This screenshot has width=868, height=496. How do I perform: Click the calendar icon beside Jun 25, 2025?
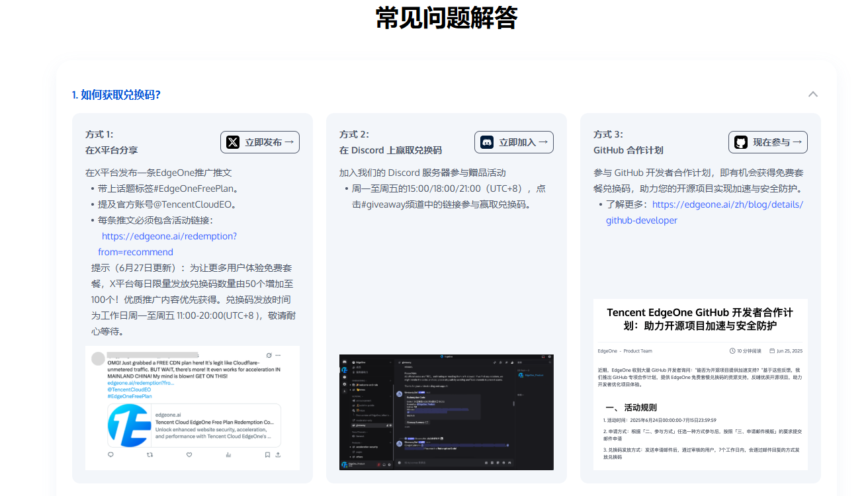(772, 351)
